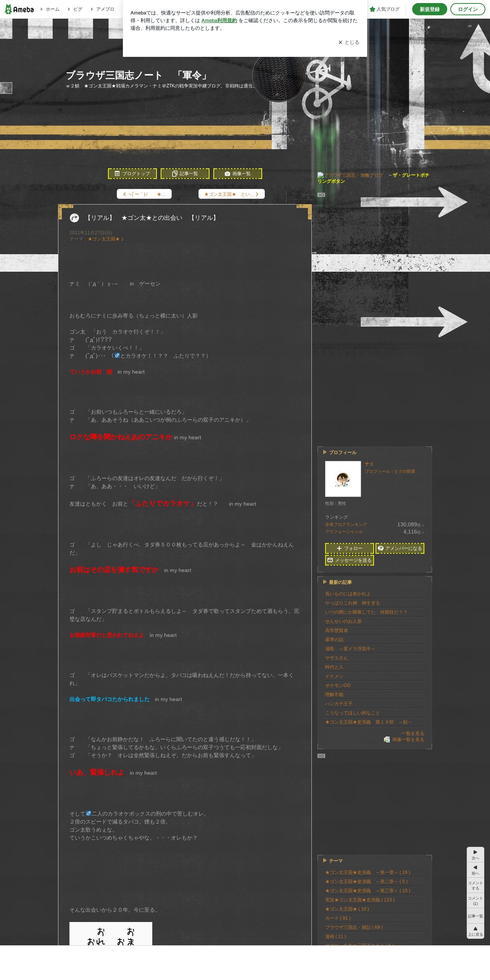This screenshot has width=490, height=980.
Task: Open recent article 浦島 ～星ドラ浮気中～
Action: [350, 649]
